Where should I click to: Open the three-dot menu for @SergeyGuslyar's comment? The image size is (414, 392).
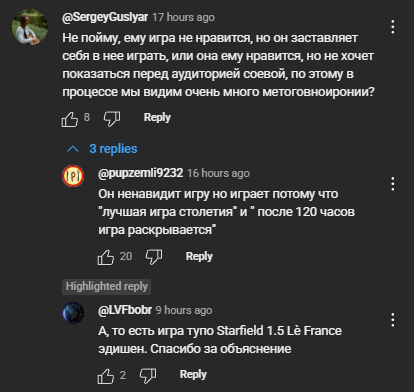pos(393,27)
